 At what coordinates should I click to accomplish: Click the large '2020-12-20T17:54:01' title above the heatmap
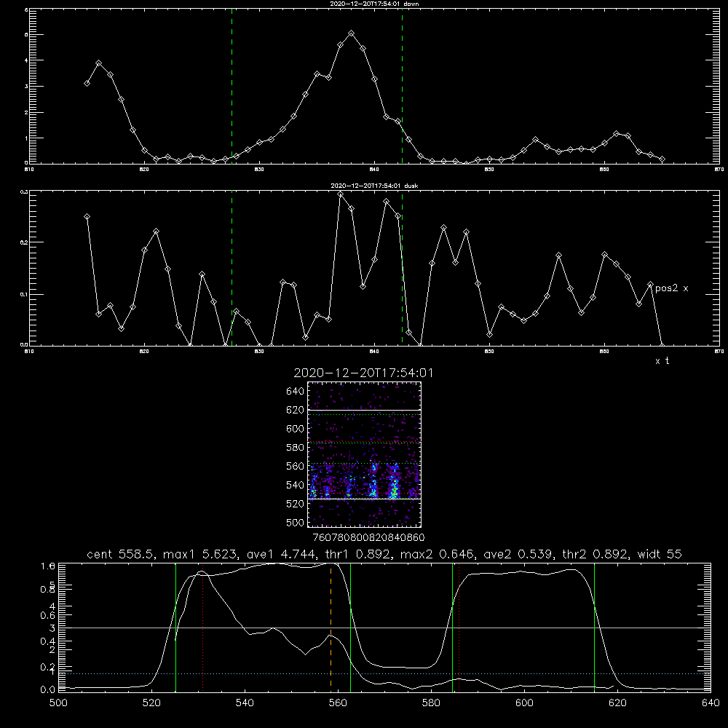[x=363, y=373]
